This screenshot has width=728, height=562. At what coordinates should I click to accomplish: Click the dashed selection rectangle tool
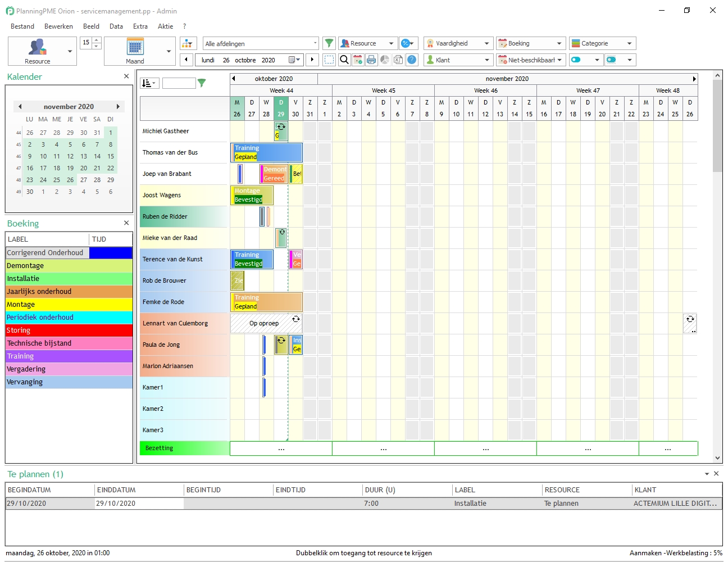pyautogui.click(x=329, y=60)
